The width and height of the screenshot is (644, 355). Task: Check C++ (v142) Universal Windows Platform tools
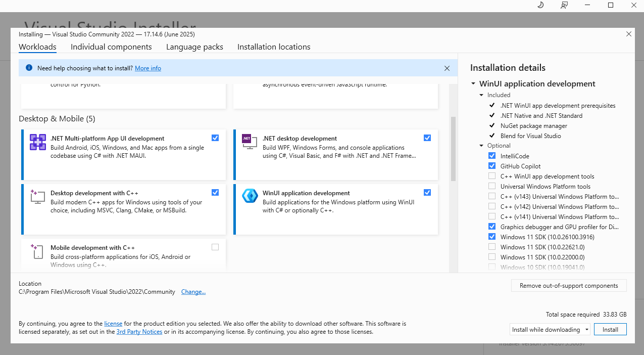[492, 206]
